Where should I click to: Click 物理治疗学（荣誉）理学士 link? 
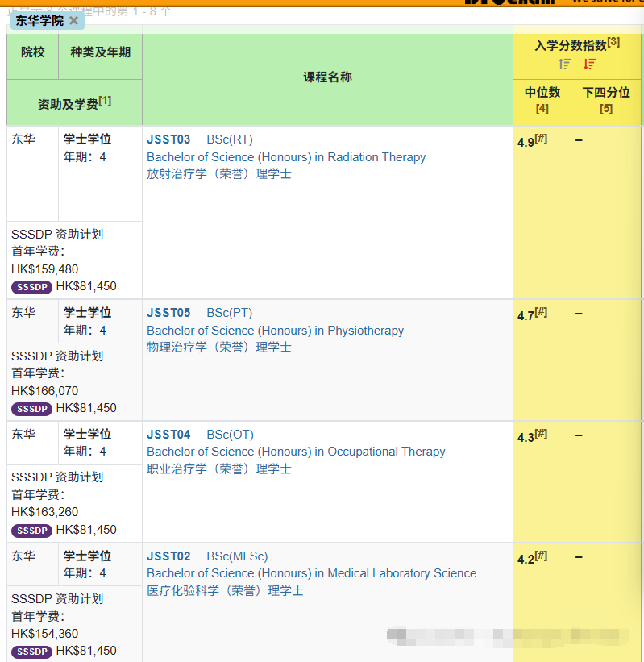(219, 348)
